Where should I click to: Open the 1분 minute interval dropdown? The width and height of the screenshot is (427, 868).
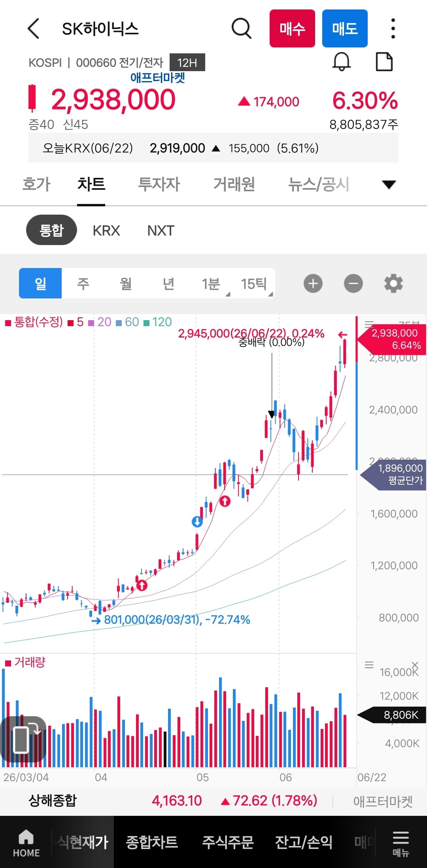[x=211, y=283]
